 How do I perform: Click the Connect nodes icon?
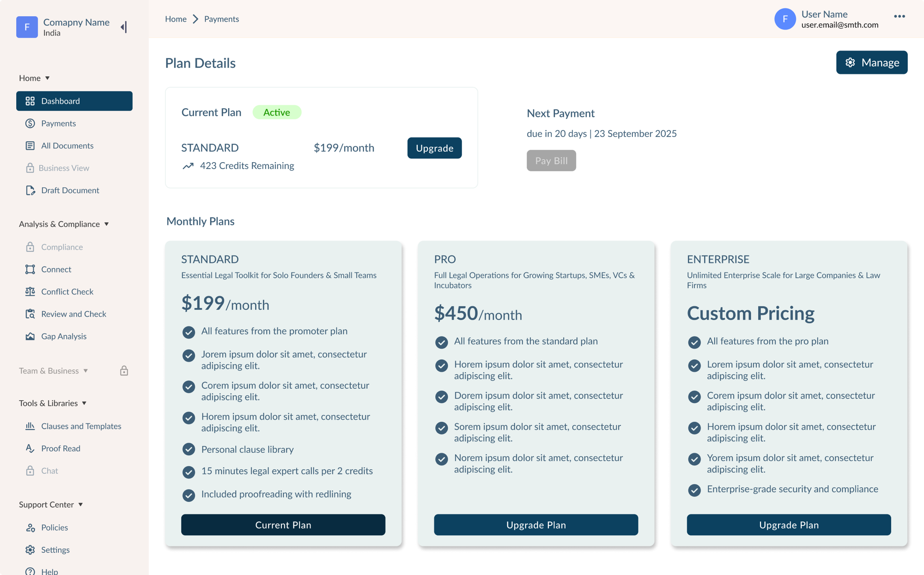pos(30,269)
